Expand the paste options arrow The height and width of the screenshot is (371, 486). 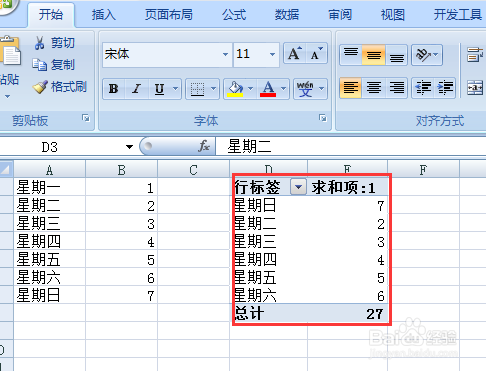[7, 97]
